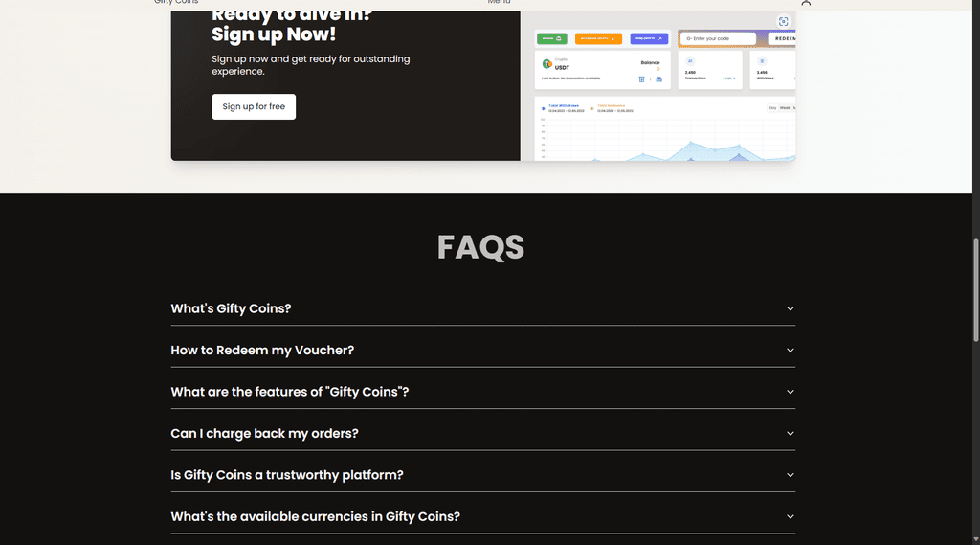Click the FAQS heading
The width and height of the screenshot is (980, 545).
point(480,247)
